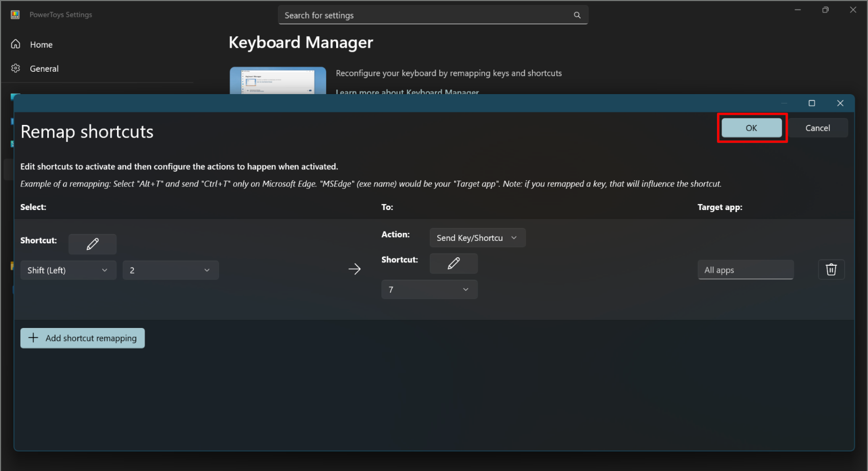The height and width of the screenshot is (471, 868).
Task: Close the Remap shortcuts dialog
Action: pyautogui.click(x=840, y=103)
